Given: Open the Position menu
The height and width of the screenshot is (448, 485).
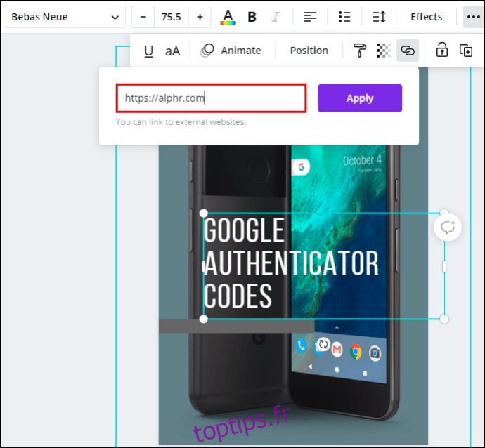Looking at the screenshot, I should [x=309, y=51].
